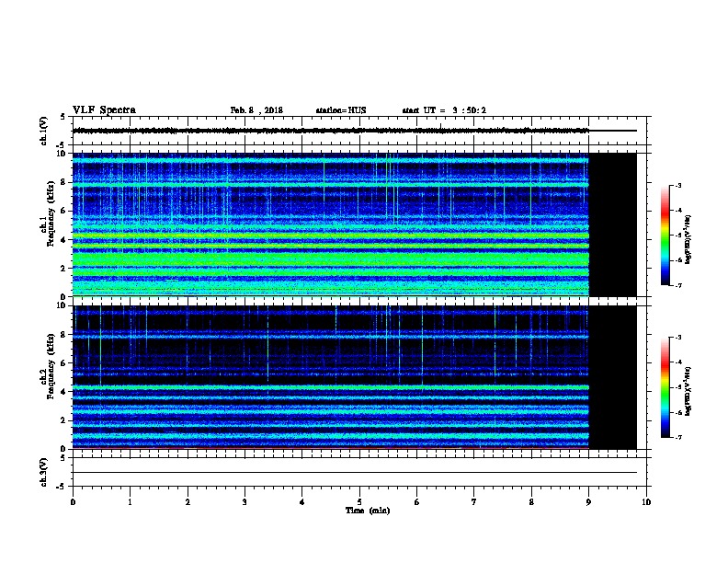Click the ch.3 flat waveform line
728x563 pixels.
355,473
